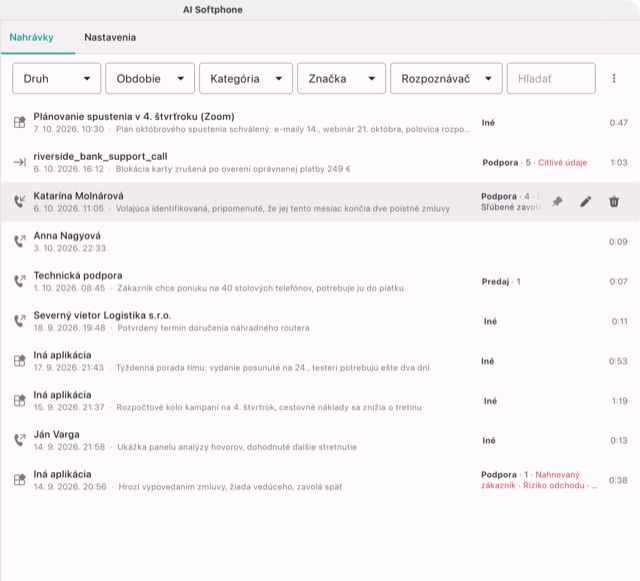This screenshot has width=640, height=581.
Task: Switch to the Nastavenia tab
Action: pyautogui.click(x=110, y=37)
